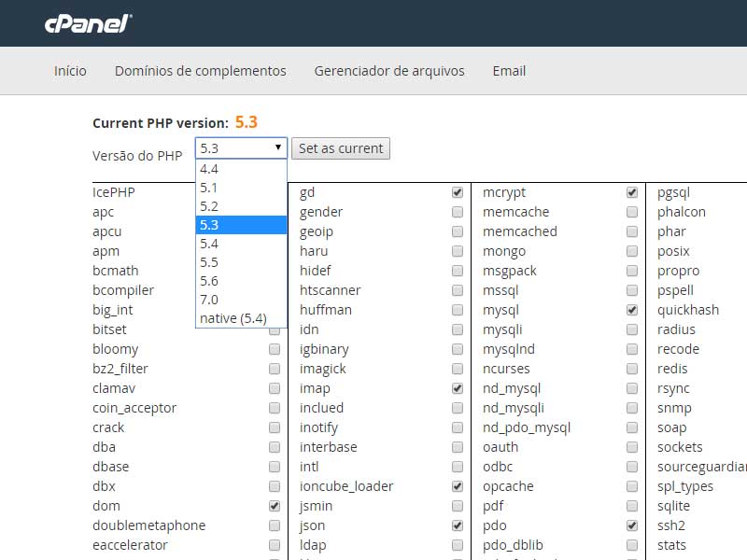Uncheck the gd extension checkbox
This screenshot has width=747, height=560.
coord(458,192)
